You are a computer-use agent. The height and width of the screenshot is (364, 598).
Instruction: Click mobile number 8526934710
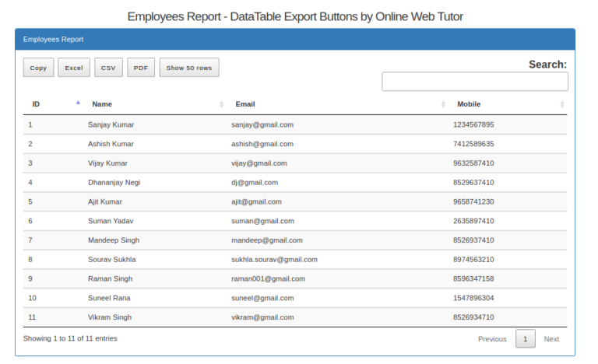(473, 317)
